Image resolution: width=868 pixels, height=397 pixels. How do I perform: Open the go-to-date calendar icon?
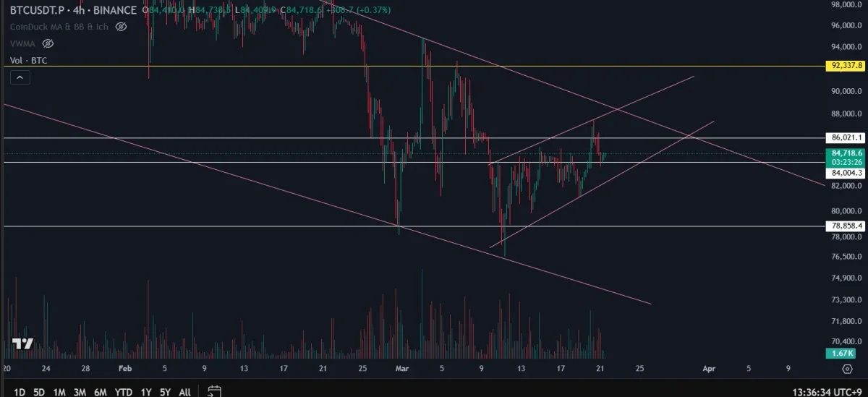(x=213, y=391)
